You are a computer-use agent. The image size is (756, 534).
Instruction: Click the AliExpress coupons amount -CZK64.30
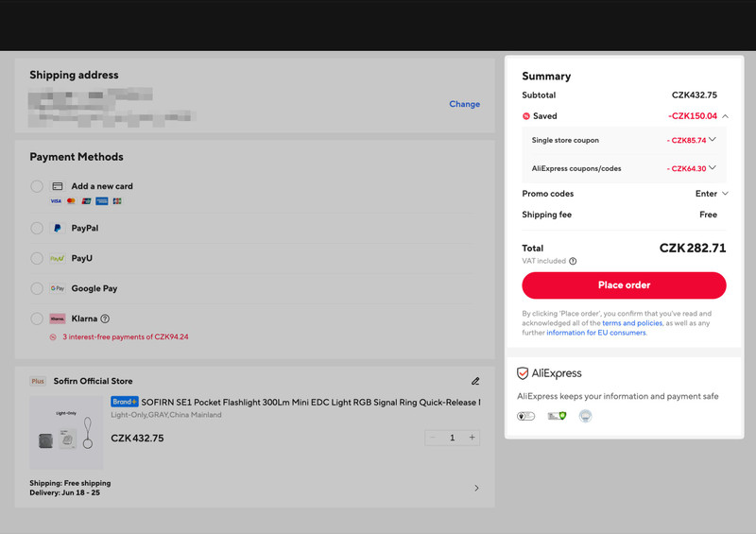687,169
